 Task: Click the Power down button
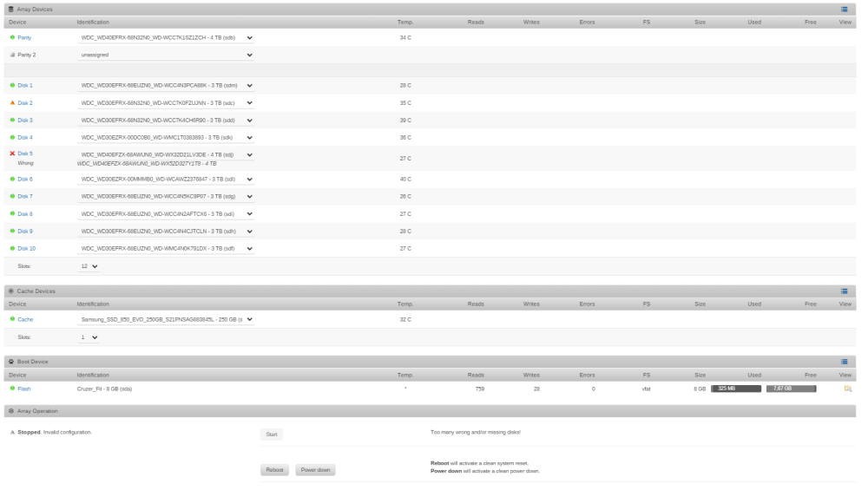pos(315,470)
